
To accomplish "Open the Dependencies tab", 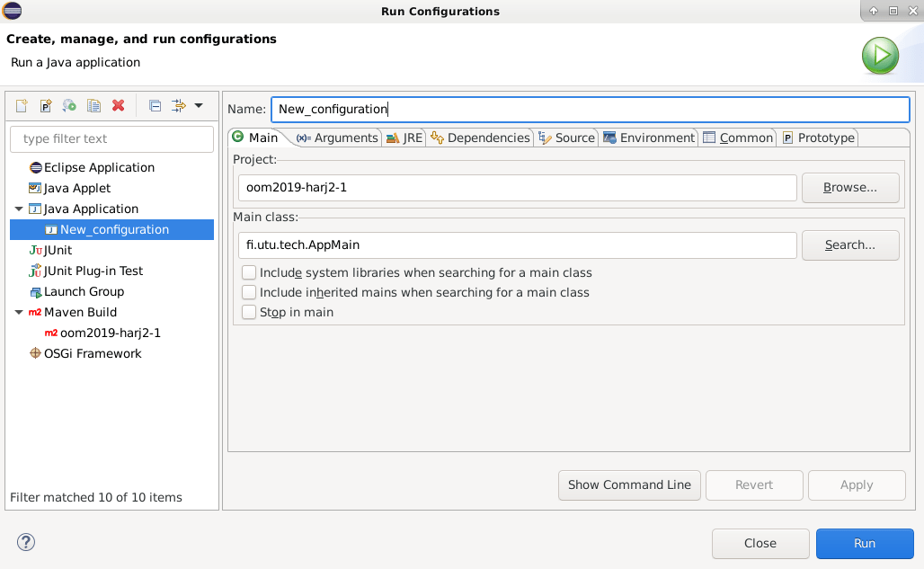I will (480, 138).
